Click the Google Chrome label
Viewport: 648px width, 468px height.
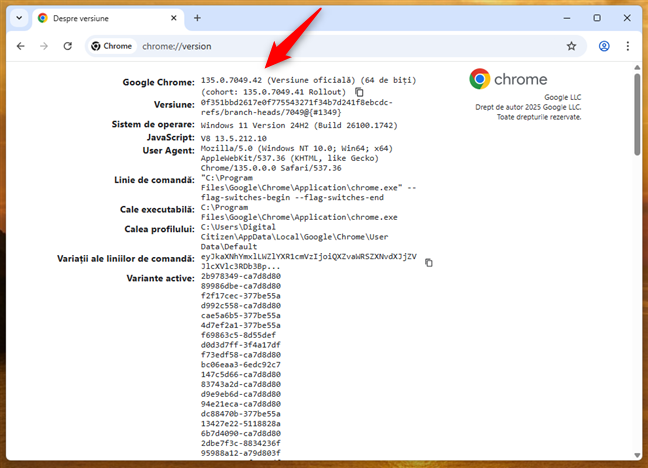coord(158,82)
